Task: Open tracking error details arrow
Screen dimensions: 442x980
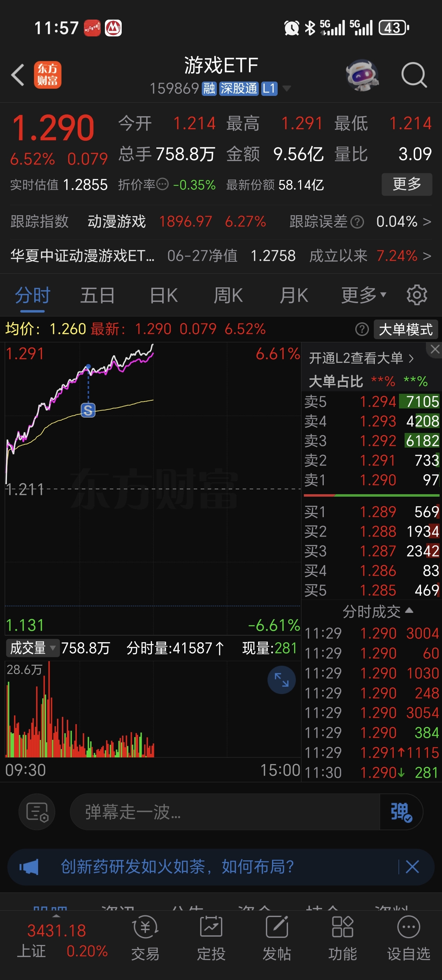Action: coord(427,222)
